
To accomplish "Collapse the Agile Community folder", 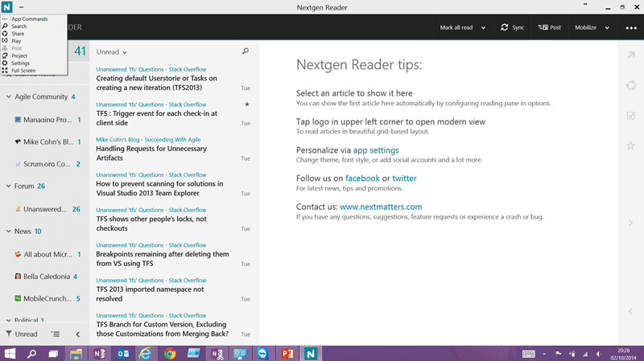I will pos(8,96).
